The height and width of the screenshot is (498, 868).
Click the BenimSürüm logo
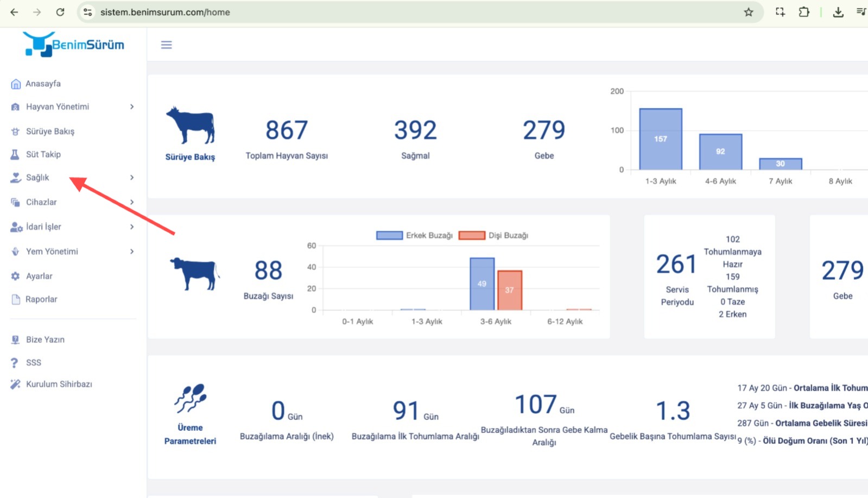coord(73,44)
